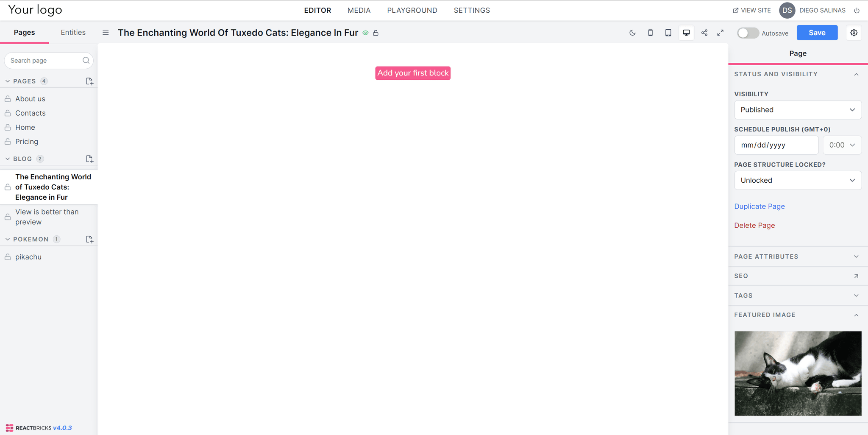Viewport: 868px width, 435px height.
Task: Click lock icon beside About us
Action: tap(8, 99)
